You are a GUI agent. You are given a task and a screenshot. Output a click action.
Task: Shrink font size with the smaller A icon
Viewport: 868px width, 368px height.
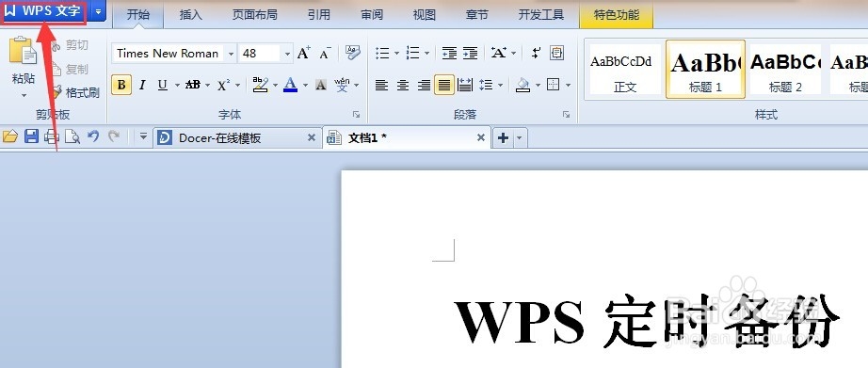(326, 53)
